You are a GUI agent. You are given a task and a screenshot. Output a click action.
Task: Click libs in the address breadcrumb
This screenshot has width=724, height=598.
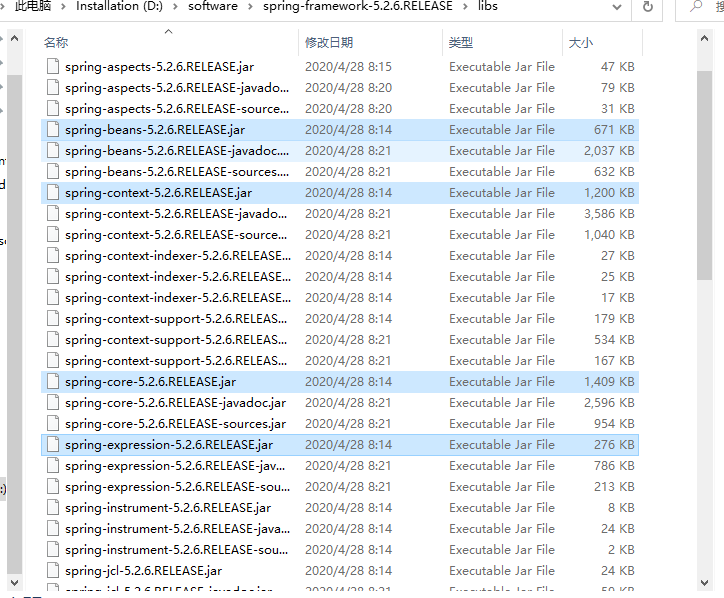coord(488,6)
